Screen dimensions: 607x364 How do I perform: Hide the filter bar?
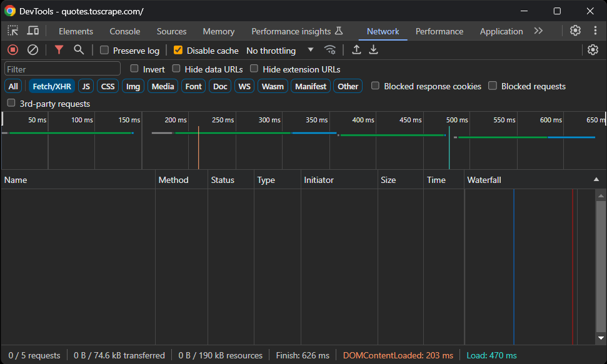click(x=59, y=50)
